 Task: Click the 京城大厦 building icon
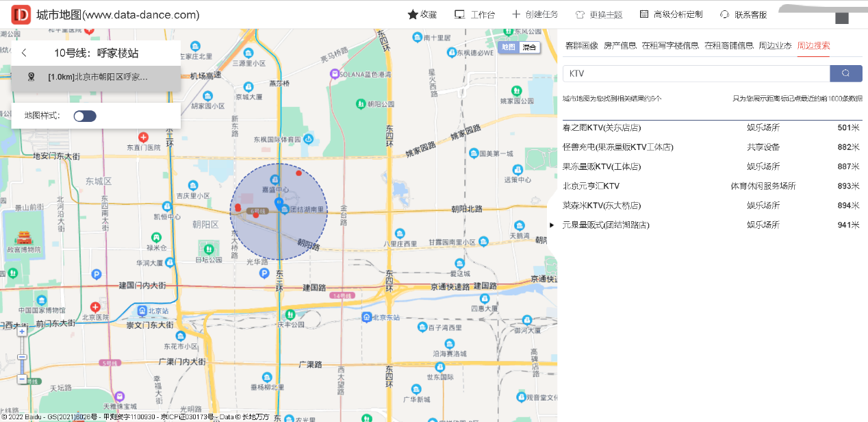248,87
